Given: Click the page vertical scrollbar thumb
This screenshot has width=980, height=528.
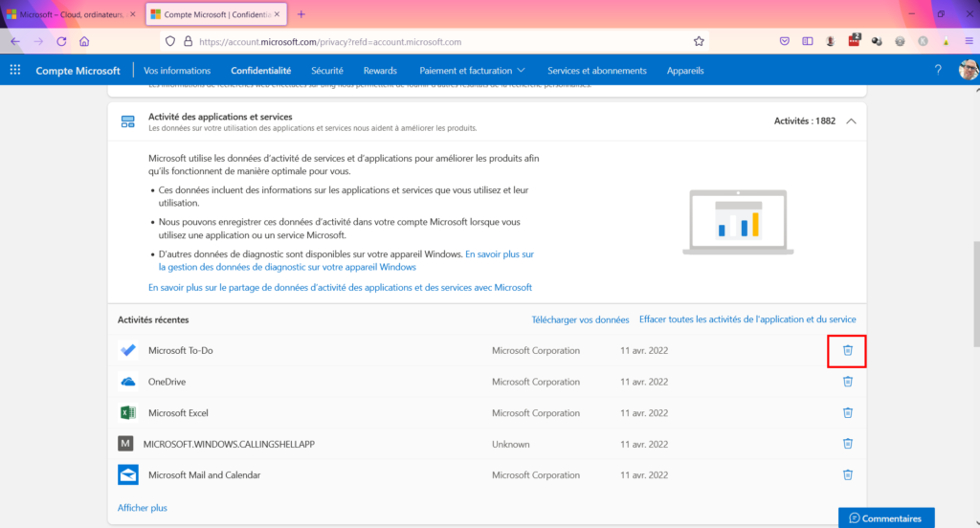Looking at the screenshot, I should pos(976,294).
